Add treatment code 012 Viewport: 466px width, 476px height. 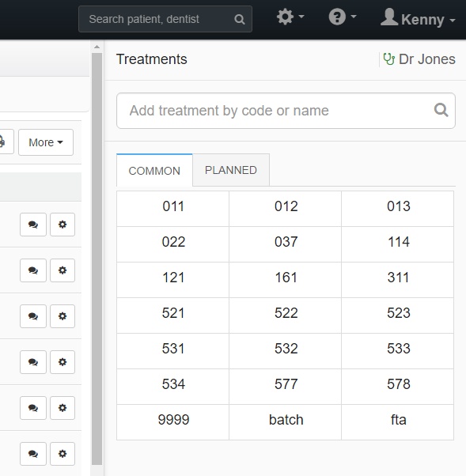click(286, 209)
